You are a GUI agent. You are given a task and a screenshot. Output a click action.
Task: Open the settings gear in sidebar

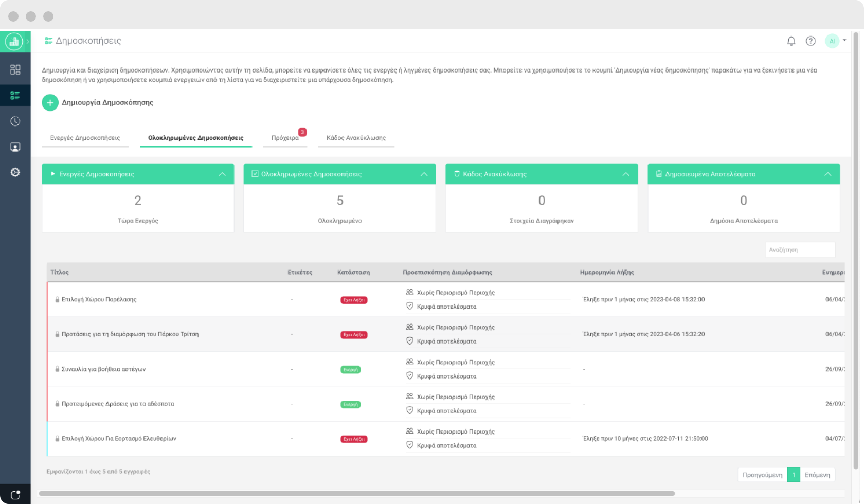[15, 172]
